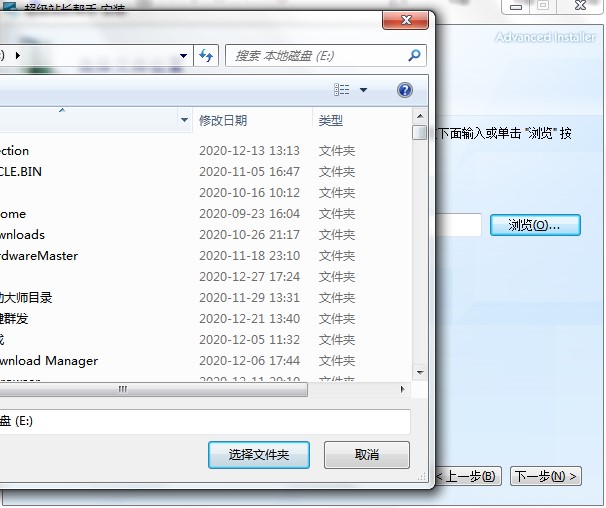606x508 pixels.
Task: Select the folder ending in 'wnload Manager'
Action: [49, 361]
